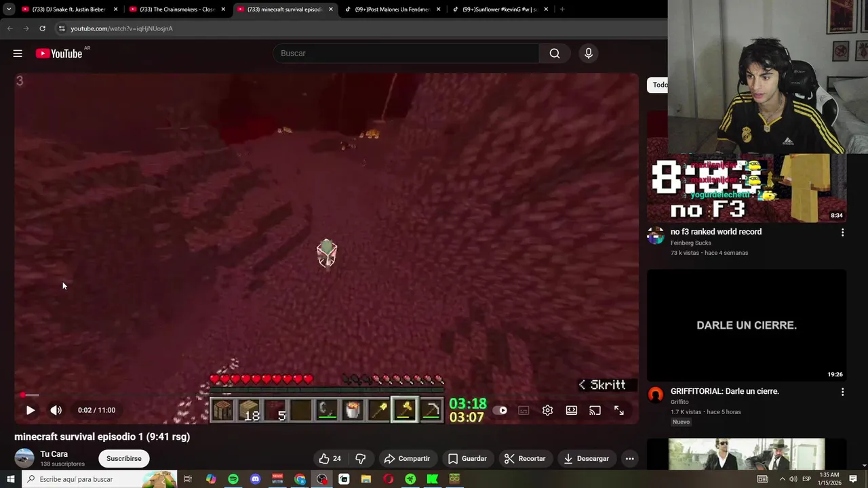Go to the YouTube home logo
Viewport: 868px width, 488px height.
pos(59,54)
